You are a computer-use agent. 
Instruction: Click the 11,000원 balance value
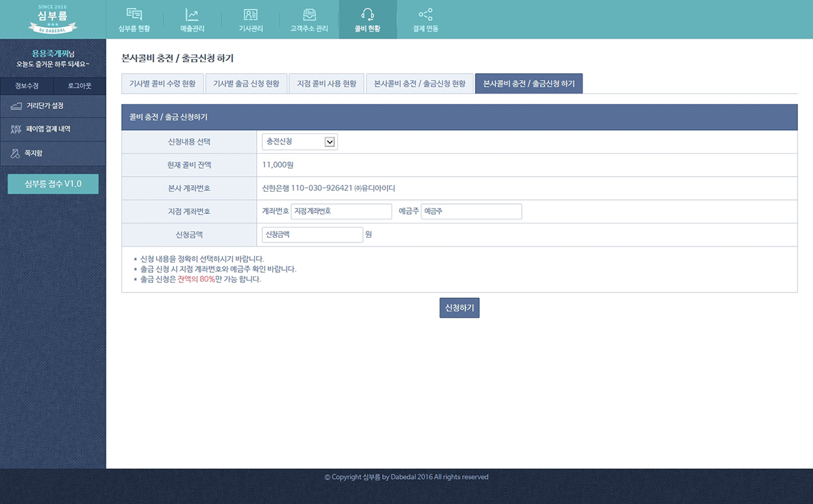278,165
